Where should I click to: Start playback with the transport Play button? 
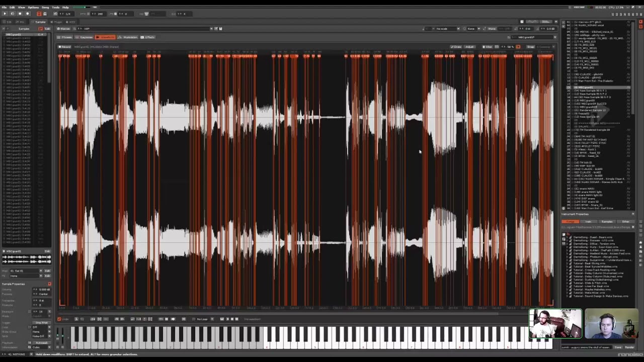click(x=5, y=14)
